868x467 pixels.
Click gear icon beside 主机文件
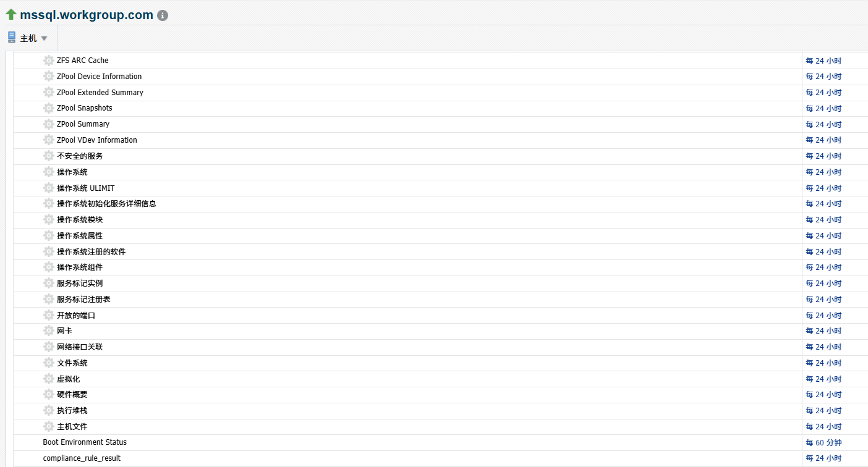49,426
